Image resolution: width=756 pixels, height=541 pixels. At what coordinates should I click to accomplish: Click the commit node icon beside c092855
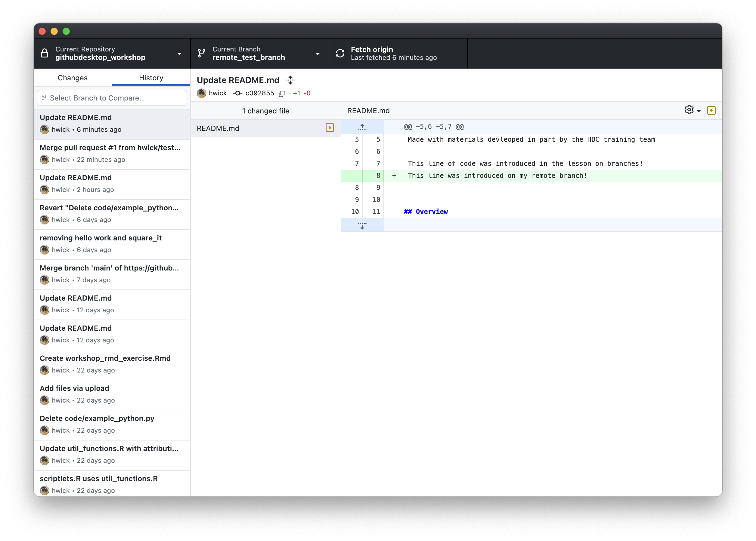(237, 93)
